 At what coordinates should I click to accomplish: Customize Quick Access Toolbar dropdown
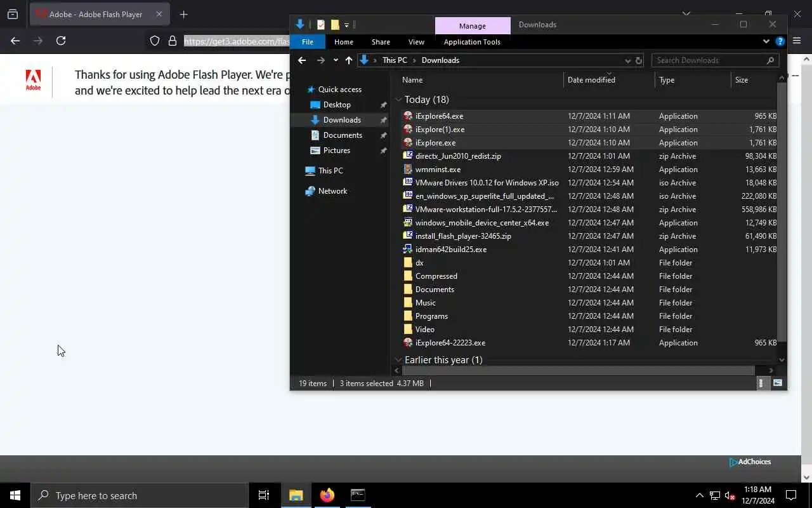click(x=346, y=25)
